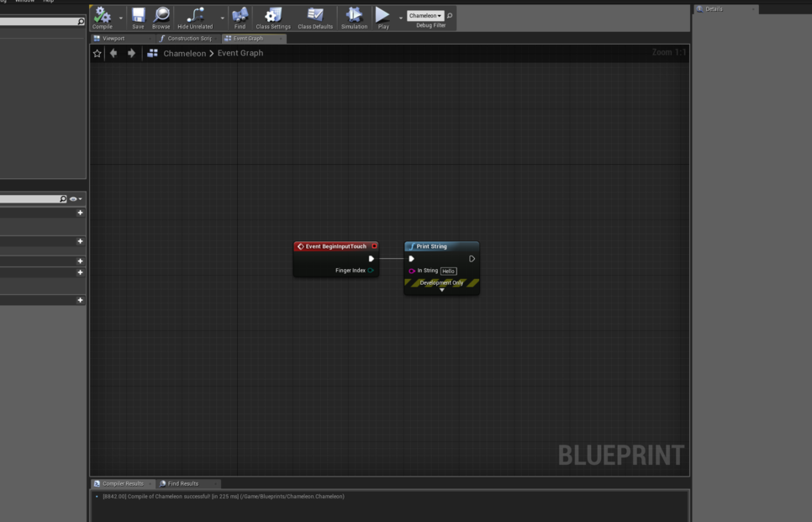Click the In String input pin
This screenshot has width=812, height=522.
pyautogui.click(x=412, y=271)
